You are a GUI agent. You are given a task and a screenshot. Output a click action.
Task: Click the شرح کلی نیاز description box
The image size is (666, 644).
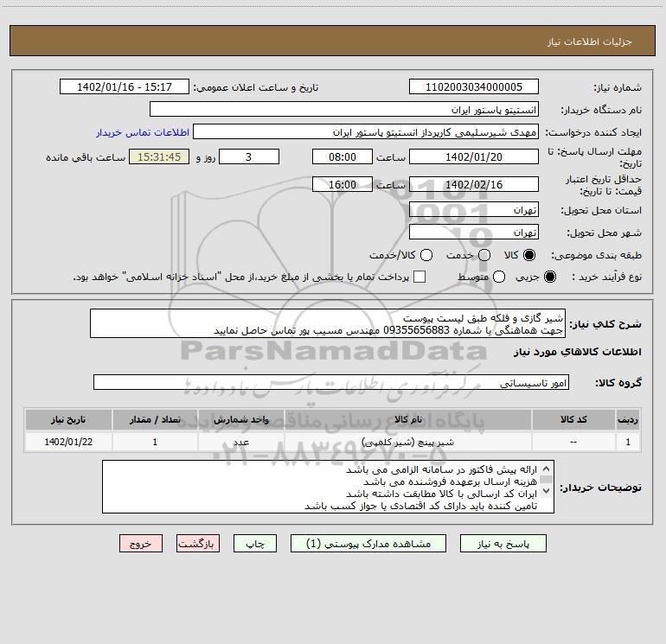[x=328, y=324]
